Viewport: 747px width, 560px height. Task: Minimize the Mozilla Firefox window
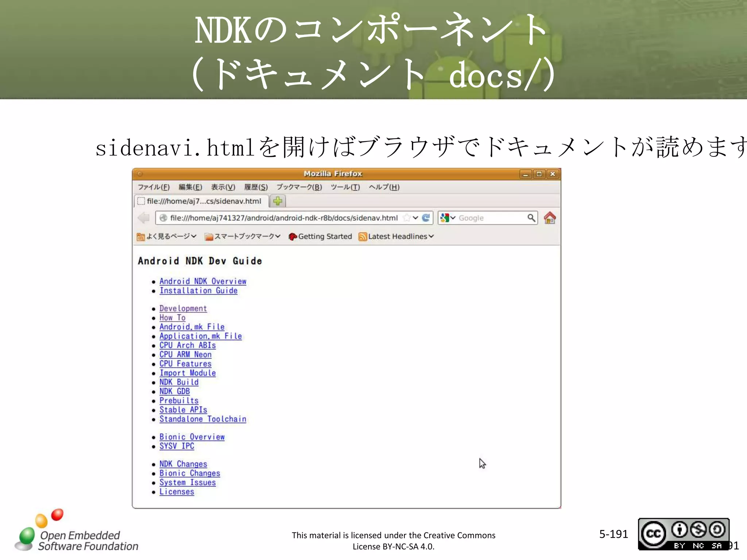tap(526, 174)
